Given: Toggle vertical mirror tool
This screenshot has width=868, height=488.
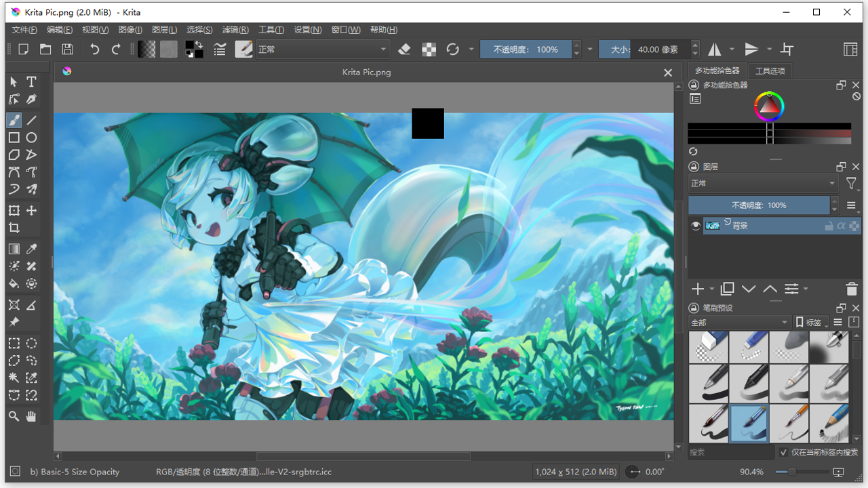Looking at the screenshot, I should (751, 49).
